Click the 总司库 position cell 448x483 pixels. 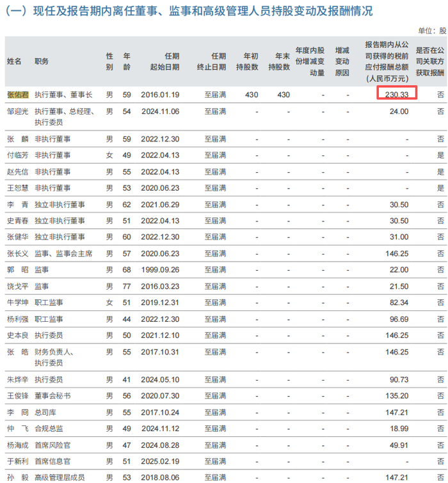[45, 413]
